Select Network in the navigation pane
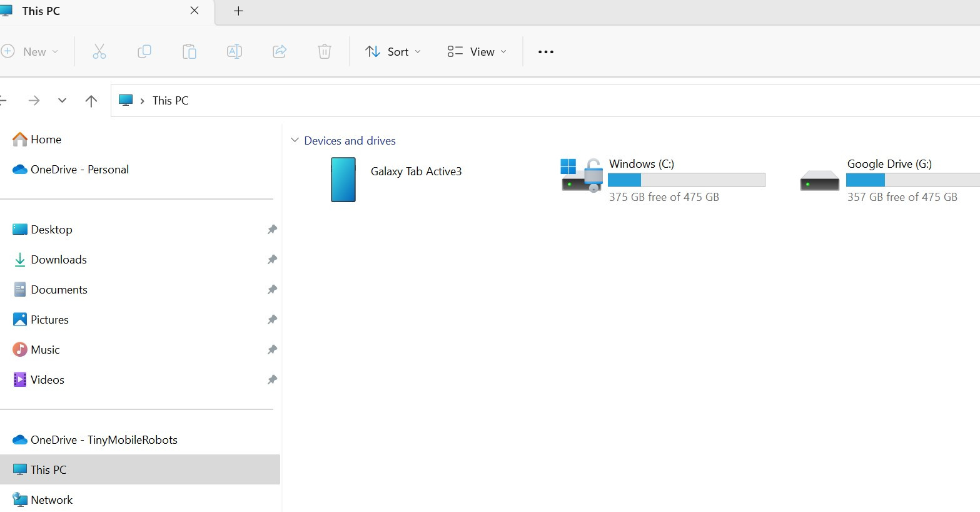The height and width of the screenshot is (512, 980). pos(51,500)
